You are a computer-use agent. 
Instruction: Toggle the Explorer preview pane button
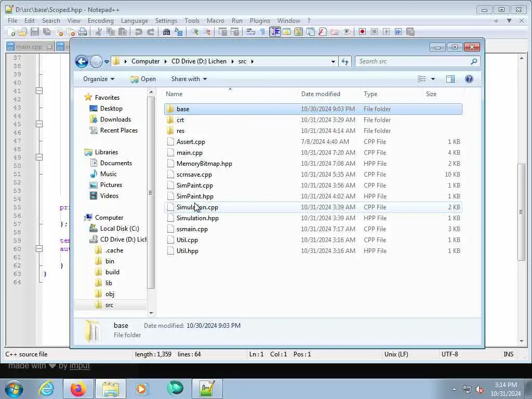[x=450, y=79]
